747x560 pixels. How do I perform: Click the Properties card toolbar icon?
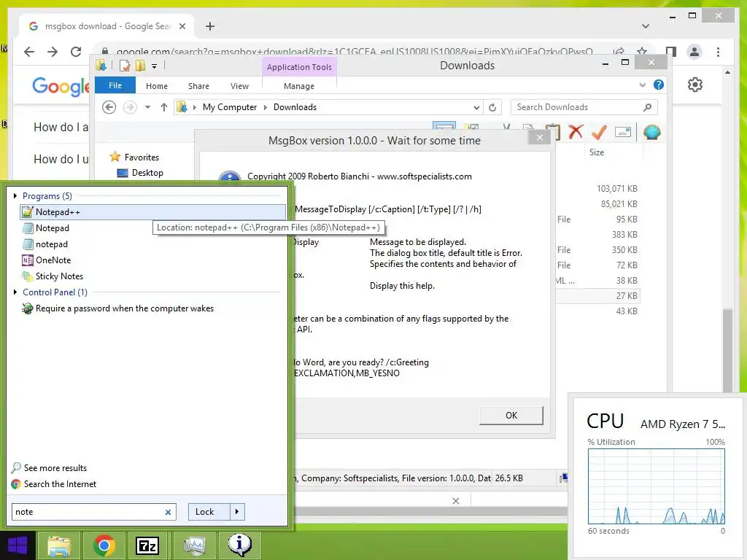[622, 132]
